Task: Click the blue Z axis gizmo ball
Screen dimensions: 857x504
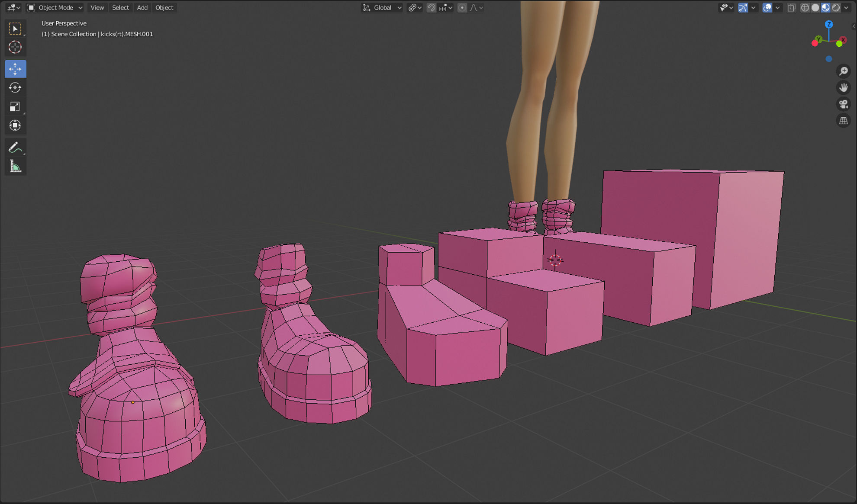Action: [x=828, y=25]
